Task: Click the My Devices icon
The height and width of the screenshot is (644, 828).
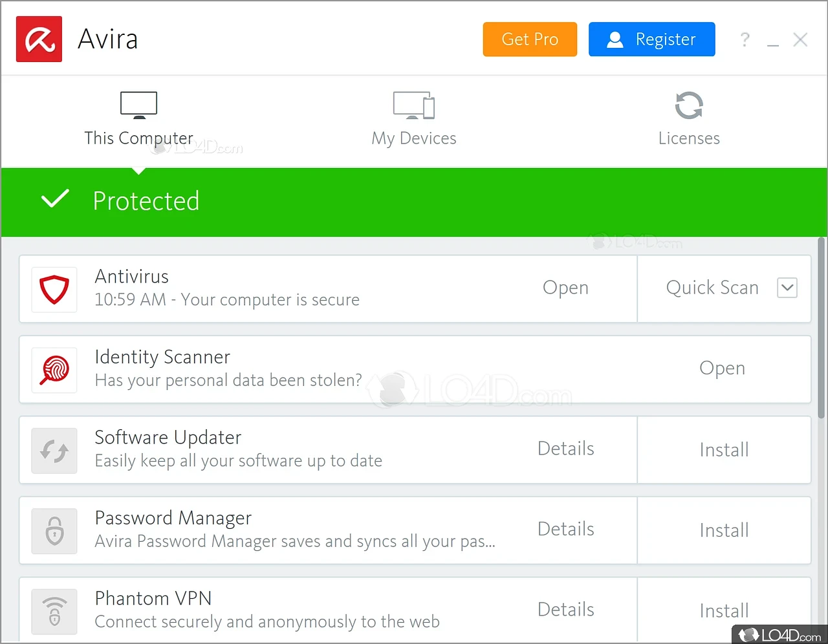Action: pos(414,105)
